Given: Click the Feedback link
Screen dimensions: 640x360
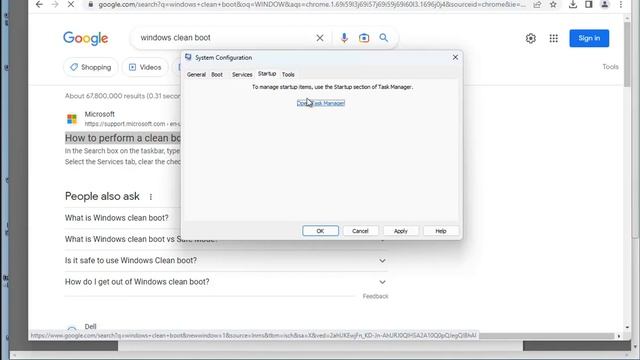Looking at the screenshot, I should (x=376, y=296).
